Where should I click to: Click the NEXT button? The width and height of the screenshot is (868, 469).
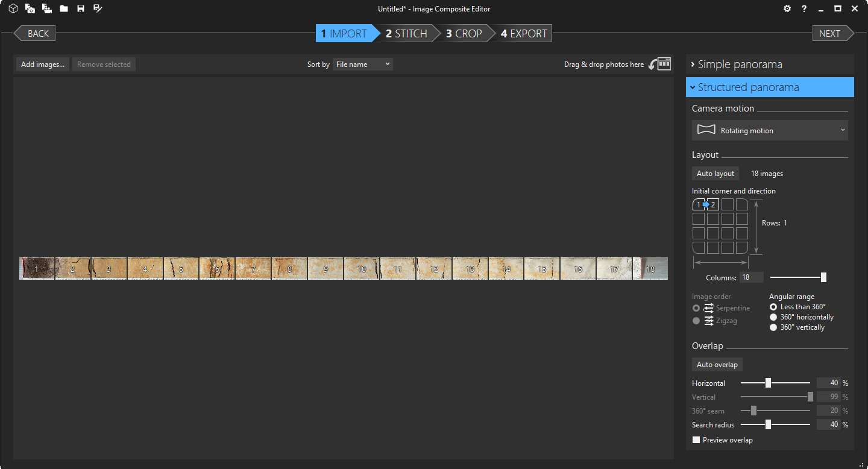(x=833, y=34)
